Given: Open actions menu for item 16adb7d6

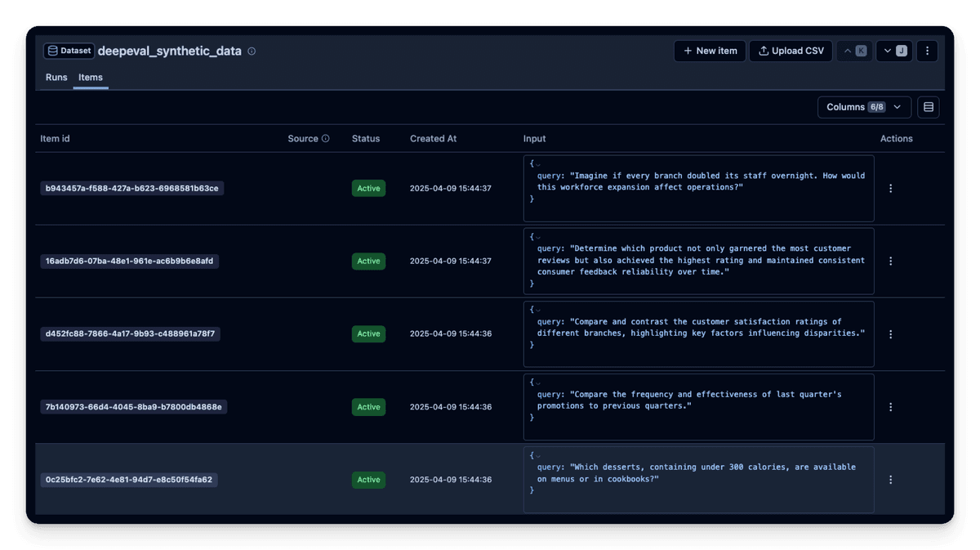Looking at the screenshot, I should [890, 262].
